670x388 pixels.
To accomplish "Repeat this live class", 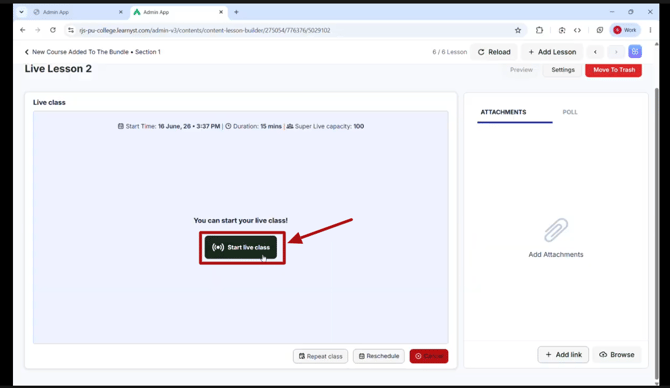I will coord(320,356).
